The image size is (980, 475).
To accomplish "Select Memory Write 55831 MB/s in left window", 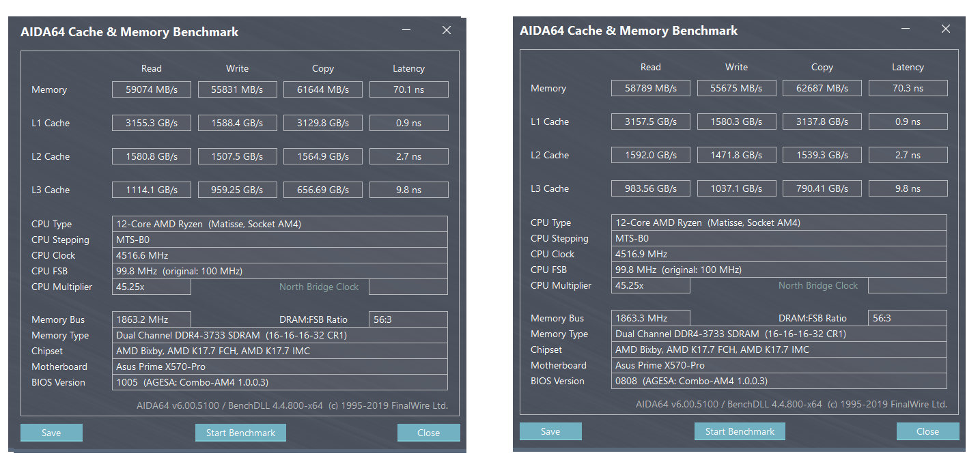I will [x=238, y=89].
